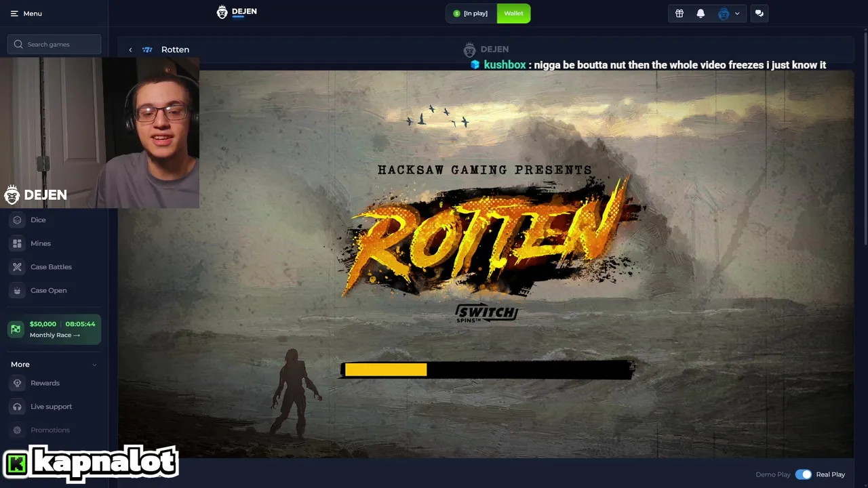
Task: Click the Dice icon
Action: (x=17, y=220)
